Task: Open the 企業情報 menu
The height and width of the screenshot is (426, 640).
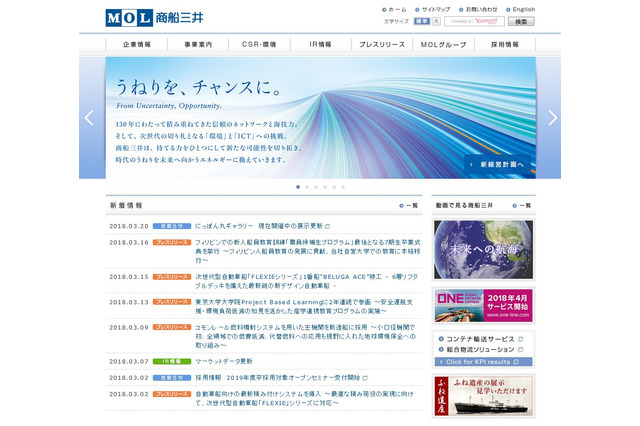Action: pos(137,44)
